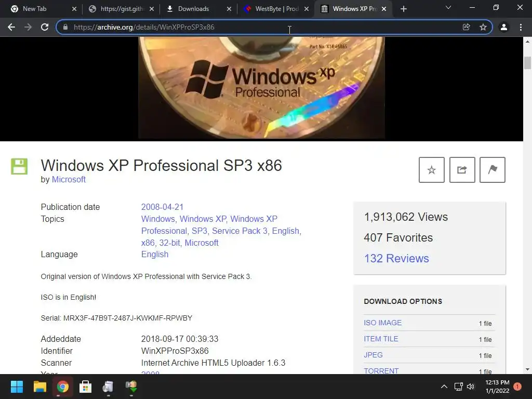Open the Microsoft creator link
532x399 pixels.
tap(69, 179)
